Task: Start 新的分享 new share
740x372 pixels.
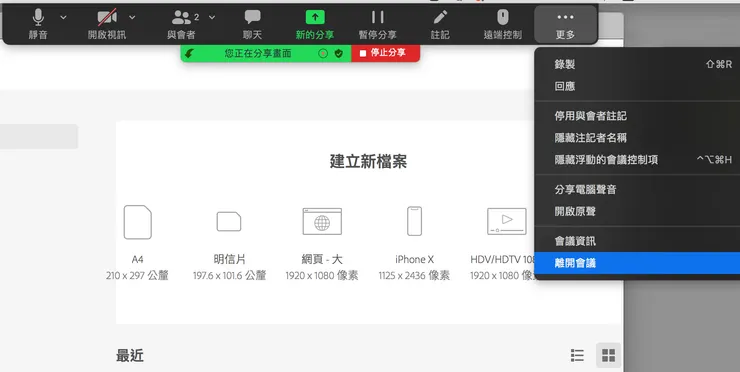Action: tap(315, 24)
